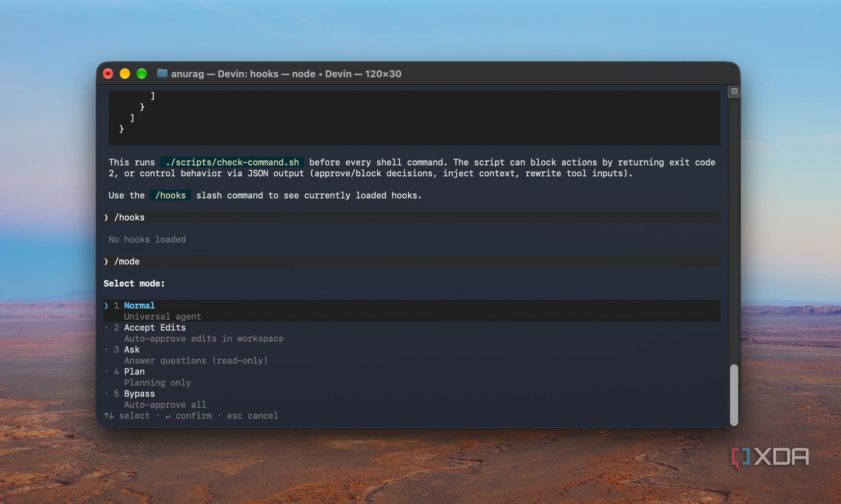This screenshot has width=841, height=504.
Task: Click the ./scripts/check-command.sh code snippet
Action: click(x=232, y=163)
